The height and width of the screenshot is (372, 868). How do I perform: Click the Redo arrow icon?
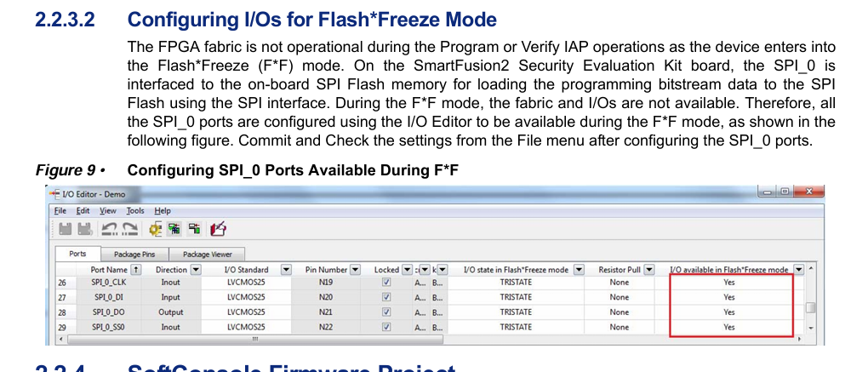(x=130, y=229)
